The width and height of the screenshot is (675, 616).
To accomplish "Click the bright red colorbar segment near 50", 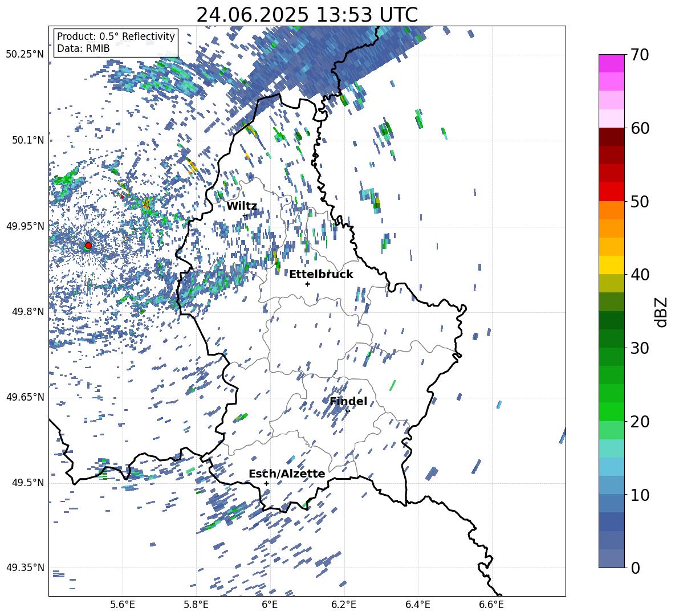I will (x=611, y=192).
